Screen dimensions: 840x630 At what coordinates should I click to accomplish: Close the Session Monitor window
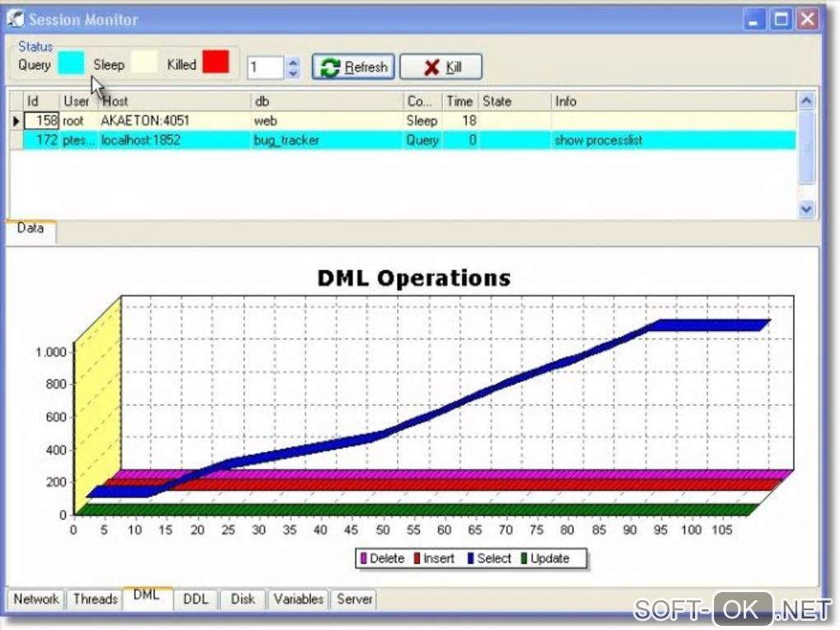[x=807, y=20]
